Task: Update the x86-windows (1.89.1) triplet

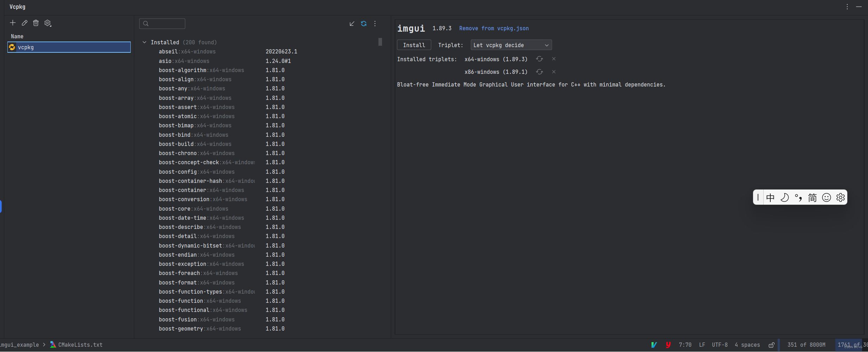Action: click(x=539, y=72)
